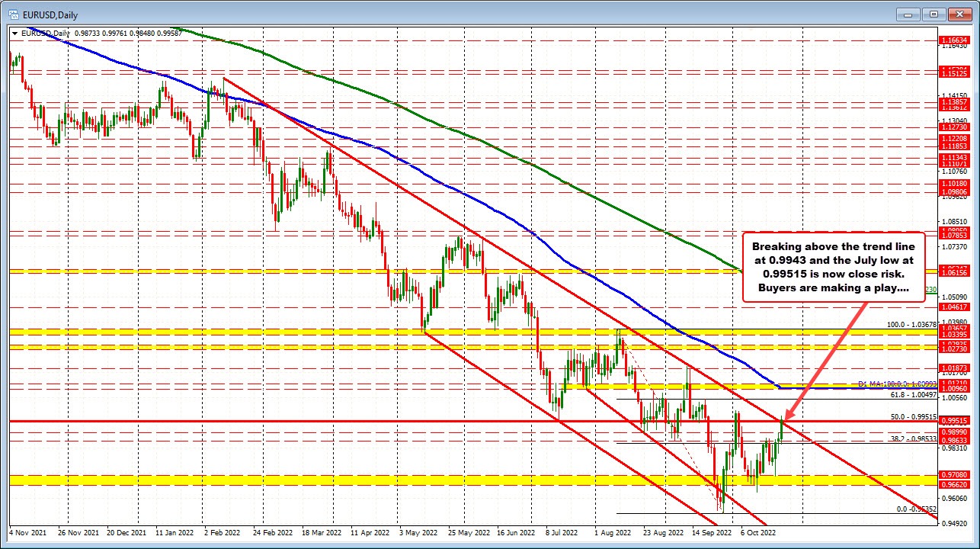Expand the black triangle beside EURUSD,Daily quote

point(14,34)
